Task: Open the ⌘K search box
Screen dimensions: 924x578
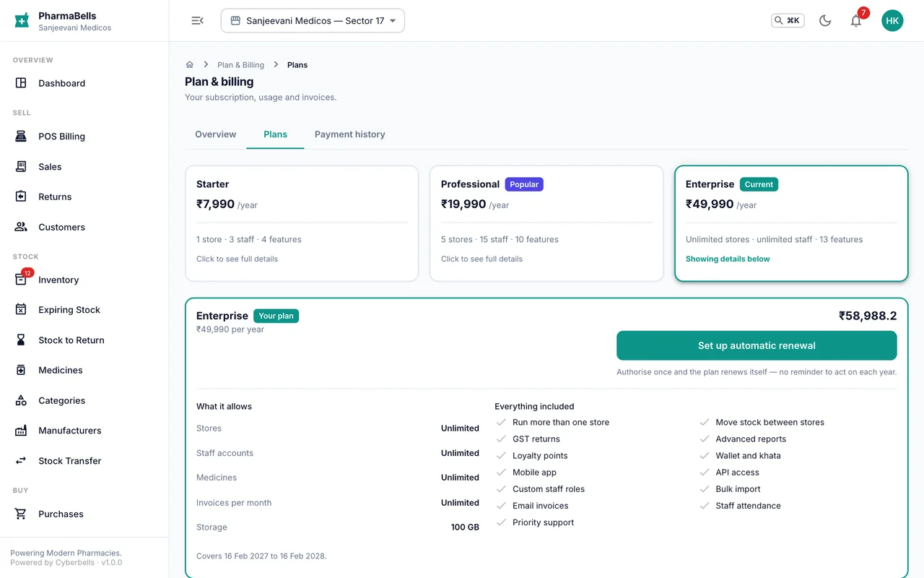Action: click(x=788, y=20)
